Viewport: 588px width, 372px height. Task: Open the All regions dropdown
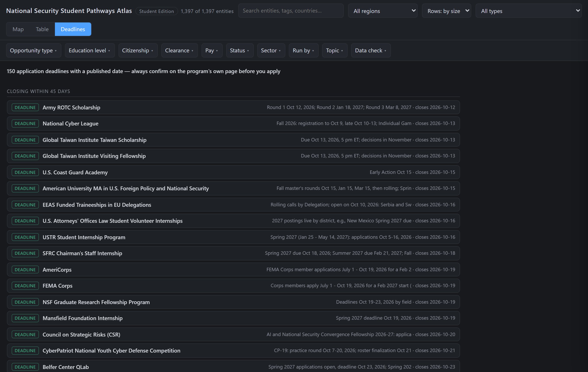click(383, 11)
